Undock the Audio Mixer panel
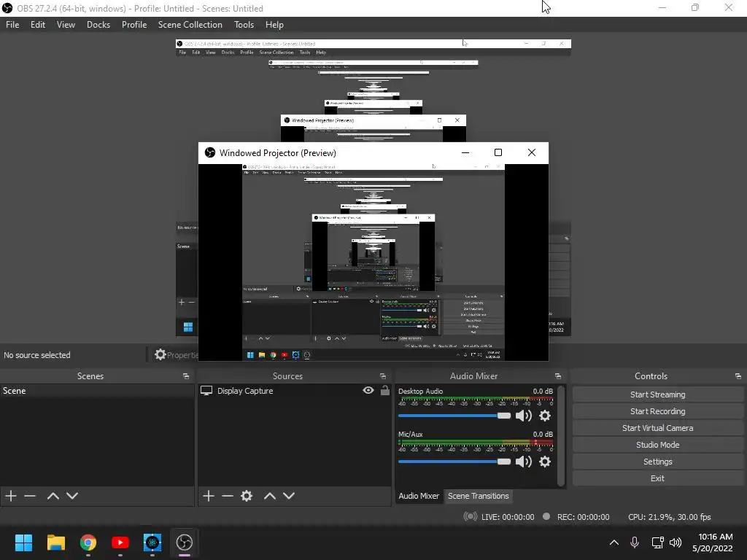The image size is (747, 560). [x=558, y=376]
